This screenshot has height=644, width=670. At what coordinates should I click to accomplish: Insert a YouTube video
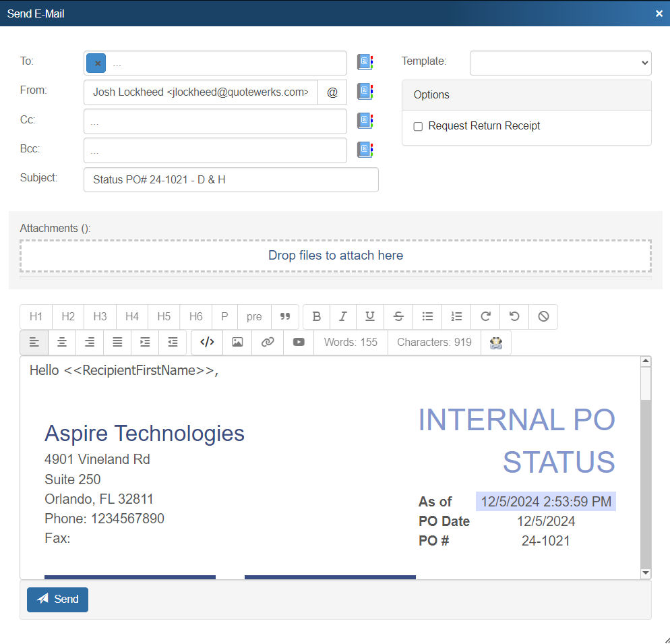[299, 342]
